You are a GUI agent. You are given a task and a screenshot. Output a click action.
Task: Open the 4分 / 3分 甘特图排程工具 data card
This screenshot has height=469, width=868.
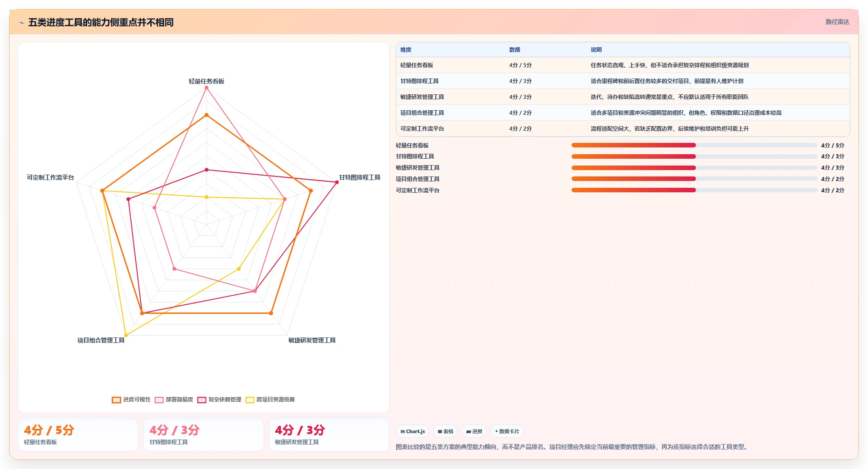203,435
